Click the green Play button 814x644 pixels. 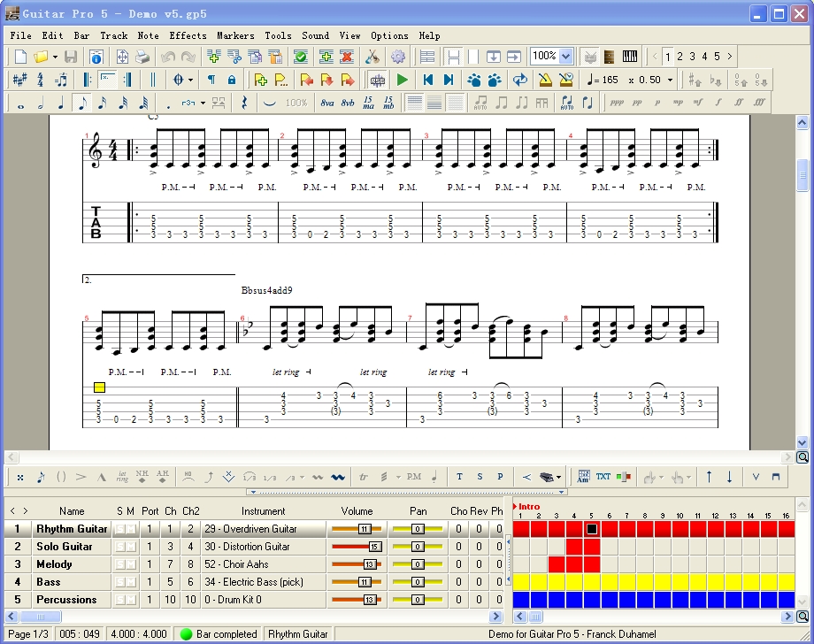point(403,80)
